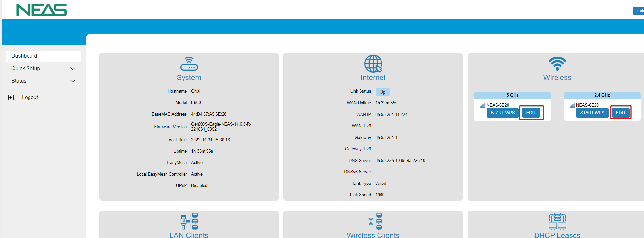Click the NEAS logo
644x238 pixels.
42,10
